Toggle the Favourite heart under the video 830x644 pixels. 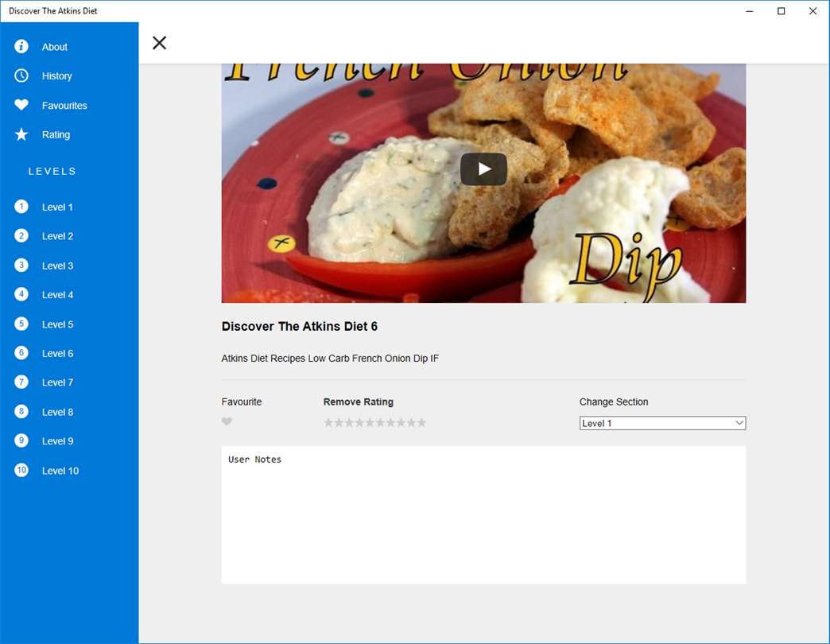click(x=227, y=421)
